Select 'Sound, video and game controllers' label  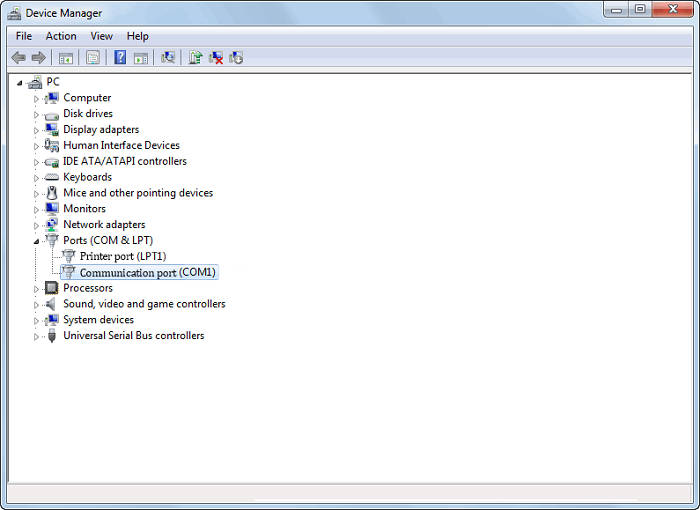click(x=144, y=304)
